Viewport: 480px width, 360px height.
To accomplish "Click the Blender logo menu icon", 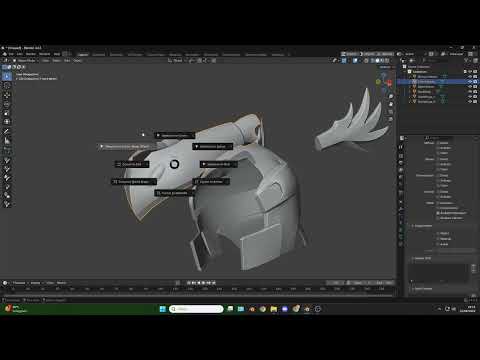I will (4, 54).
